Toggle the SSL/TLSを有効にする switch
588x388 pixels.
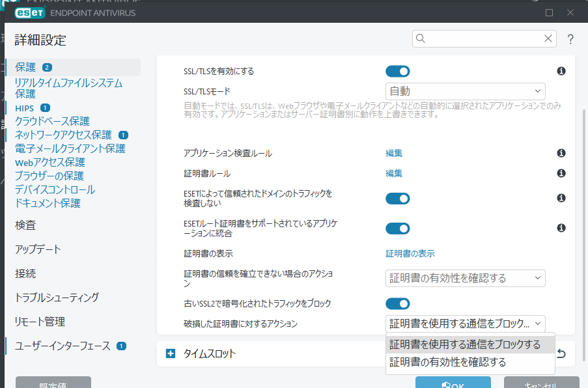(x=397, y=71)
